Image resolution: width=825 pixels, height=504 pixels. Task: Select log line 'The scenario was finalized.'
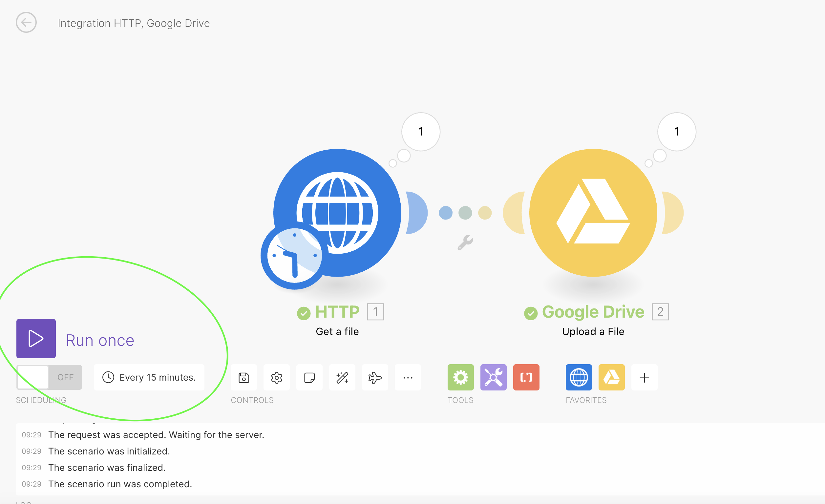coord(107,468)
